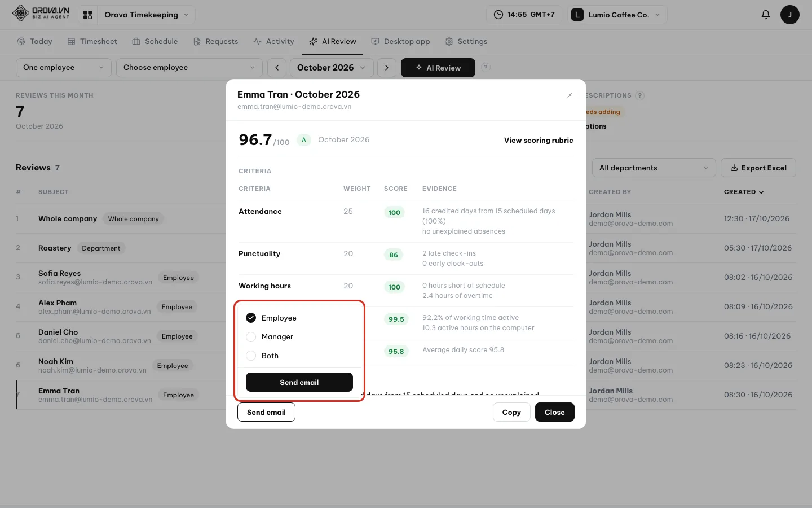Sort by the Created column header
The image size is (812, 508).
coord(744,192)
